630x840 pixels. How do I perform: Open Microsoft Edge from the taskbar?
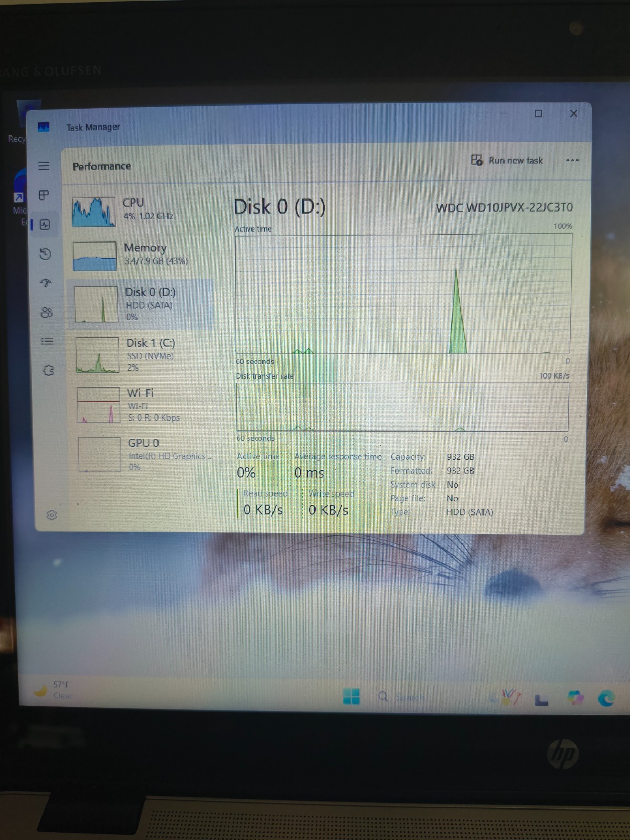click(x=606, y=698)
